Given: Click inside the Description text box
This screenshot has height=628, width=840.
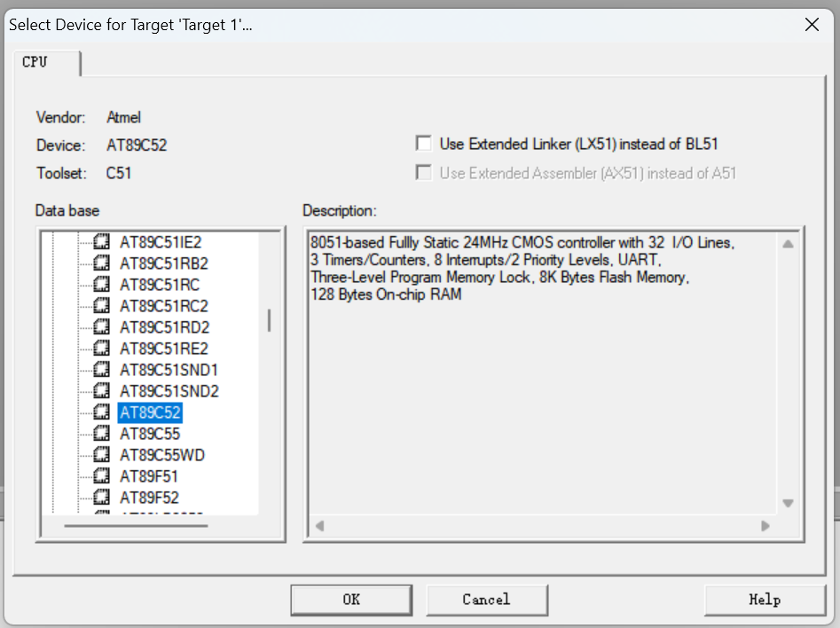Looking at the screenshot, I should click(x=542, y=373).
